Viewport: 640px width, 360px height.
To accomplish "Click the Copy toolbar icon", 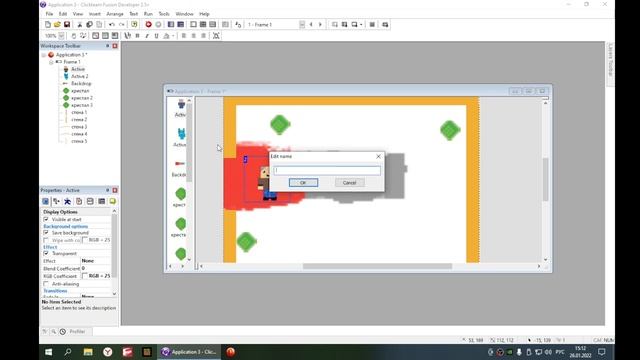I will pos(89,24).
